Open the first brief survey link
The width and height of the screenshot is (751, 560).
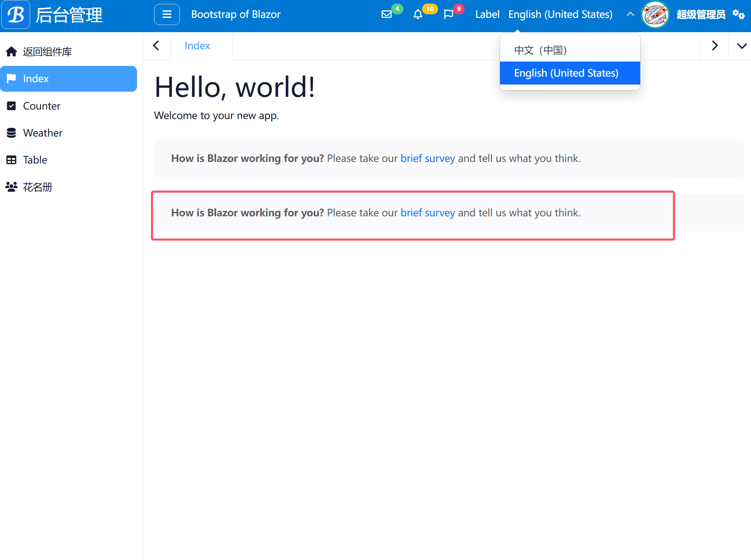click(x=427, y=158)
